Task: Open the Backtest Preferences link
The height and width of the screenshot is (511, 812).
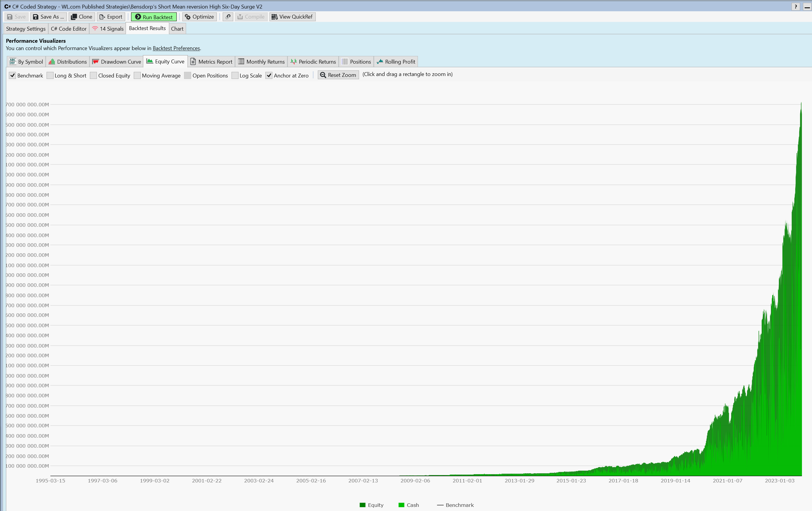Action: pyautogui.click(x=176, y=48)
